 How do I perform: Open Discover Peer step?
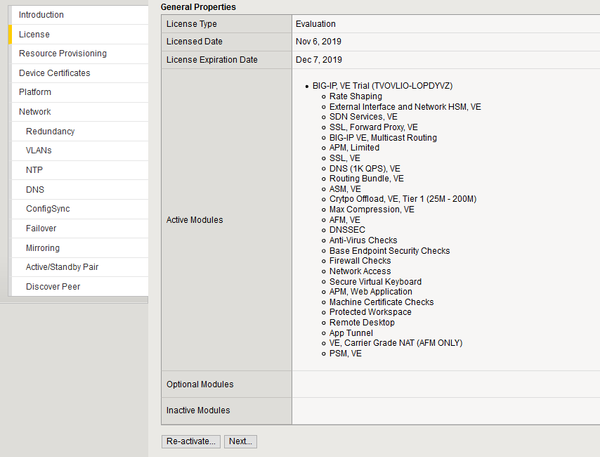(52, 287)
